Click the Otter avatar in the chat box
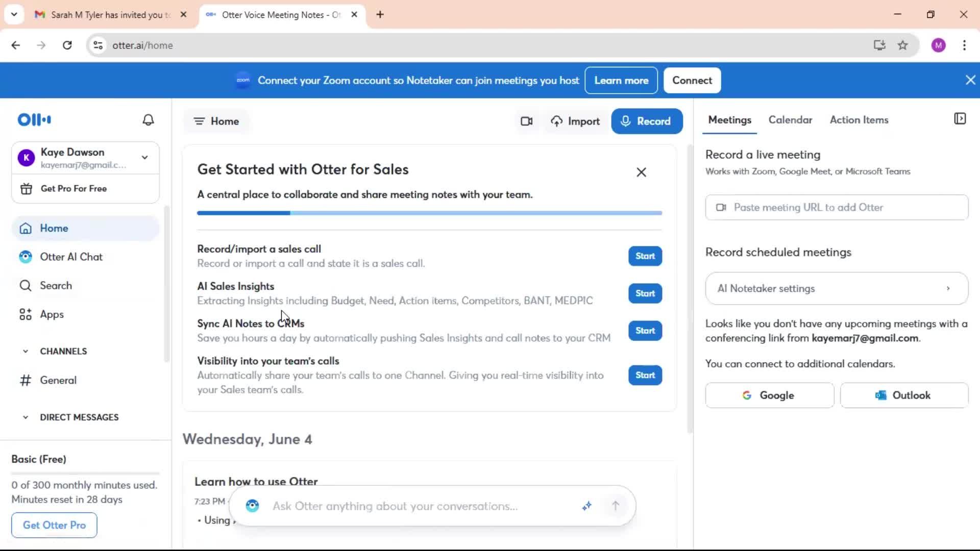Image resolution: width=980 pixels, height=551 pixels. [252, 506]
